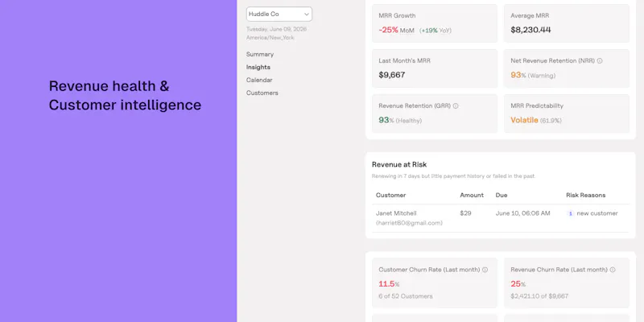Click the Revenue Churn Rate info icon
The height and width of the screenshot is (322, 644).
(613, 270)
